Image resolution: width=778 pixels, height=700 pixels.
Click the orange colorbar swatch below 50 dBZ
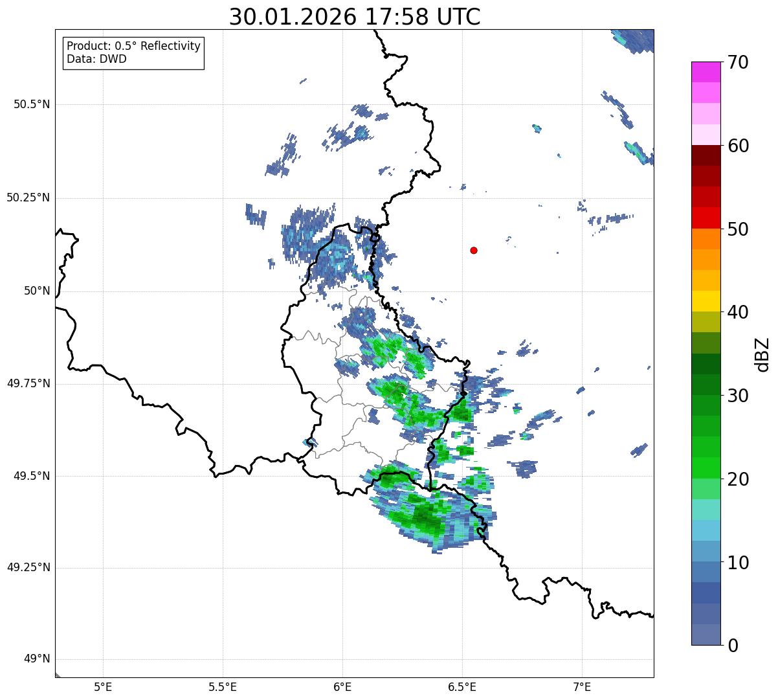706,239
